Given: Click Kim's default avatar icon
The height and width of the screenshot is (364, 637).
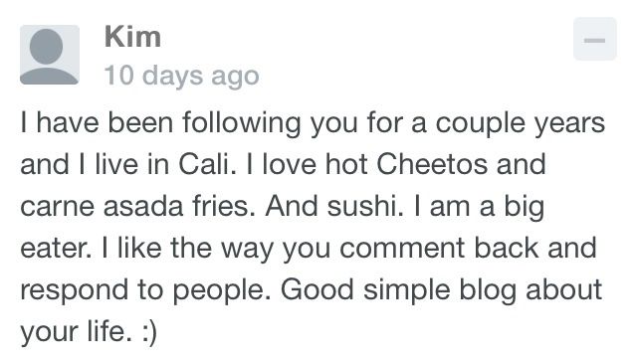Looking at the screenshot, I should [x=50, y=55].
